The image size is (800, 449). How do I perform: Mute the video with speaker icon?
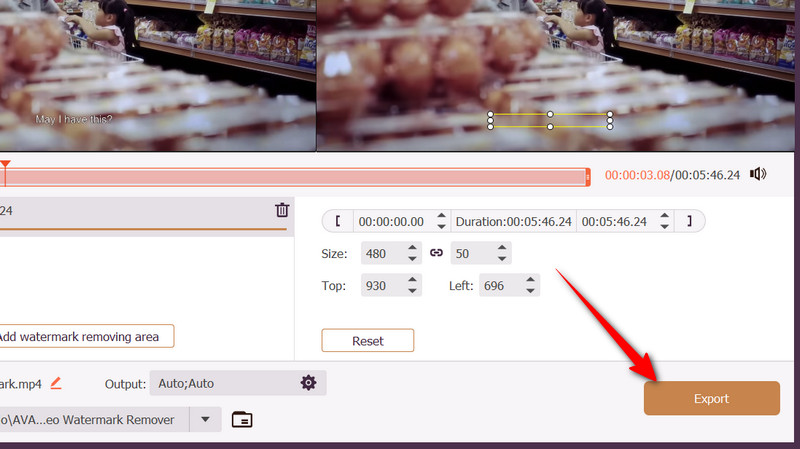(759, 174)
